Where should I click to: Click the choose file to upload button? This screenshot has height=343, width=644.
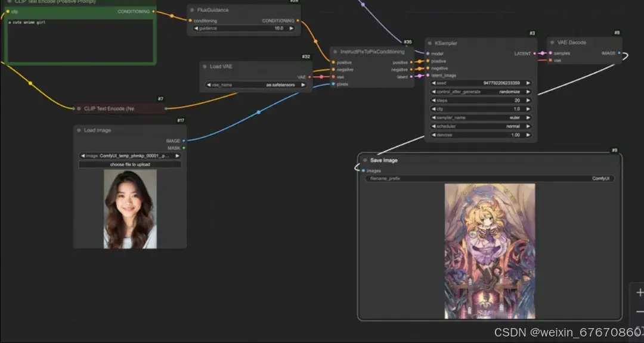click(130, 164)
